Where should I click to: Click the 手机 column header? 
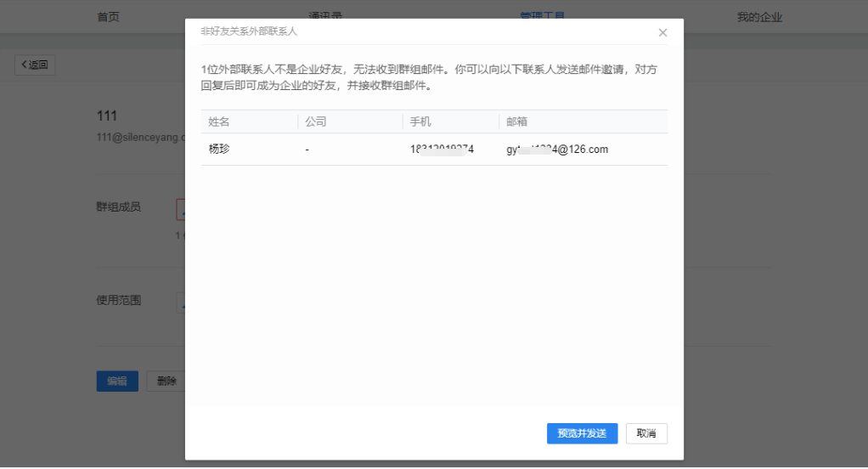420,121
